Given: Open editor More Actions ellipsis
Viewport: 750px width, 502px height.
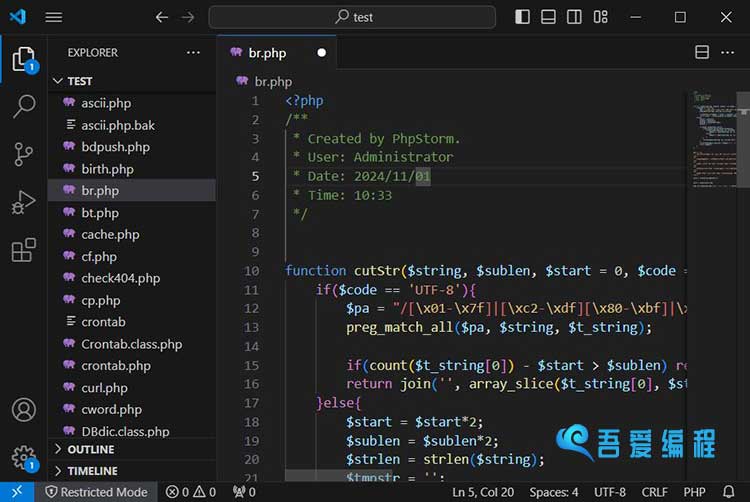Looking at the screenshot, I should pyautogui.click(x=728, y=52).
